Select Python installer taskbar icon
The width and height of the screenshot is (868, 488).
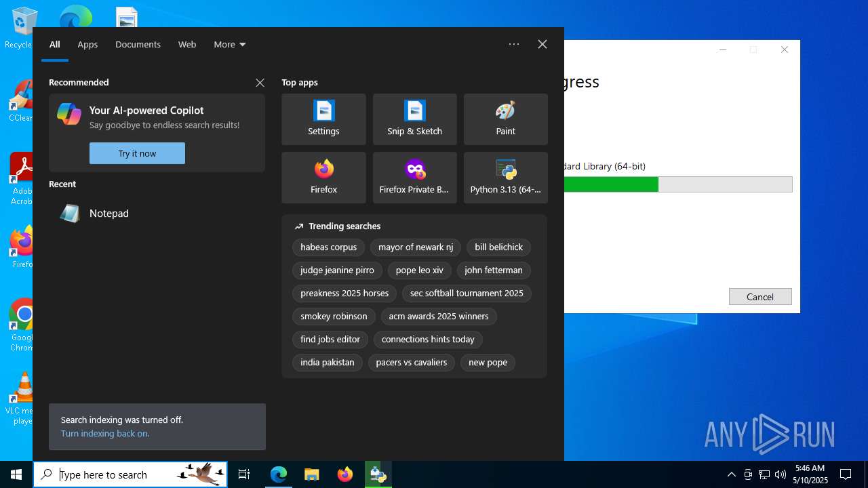click(x=378, y=474)
